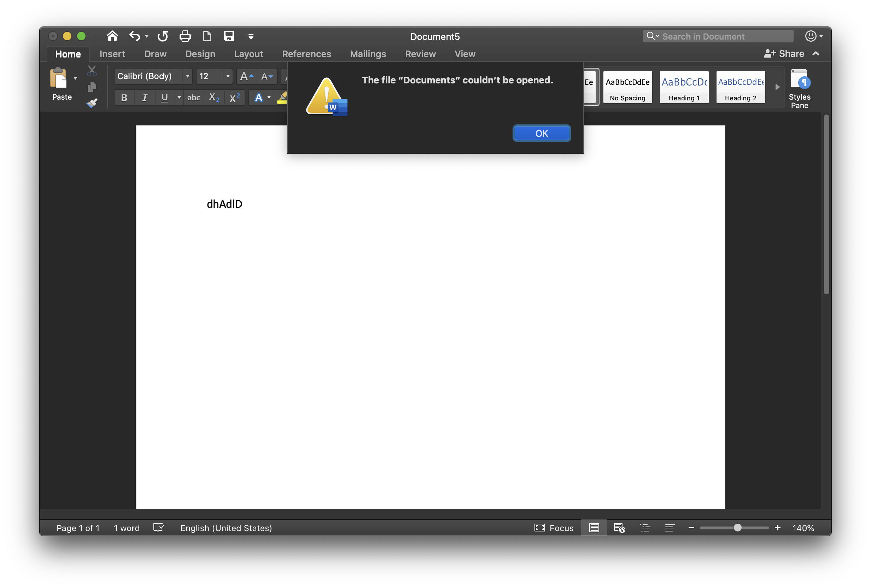Screen dimensions: 871x588
Task: Toggle Italic formatting
Action: [144, 98]
